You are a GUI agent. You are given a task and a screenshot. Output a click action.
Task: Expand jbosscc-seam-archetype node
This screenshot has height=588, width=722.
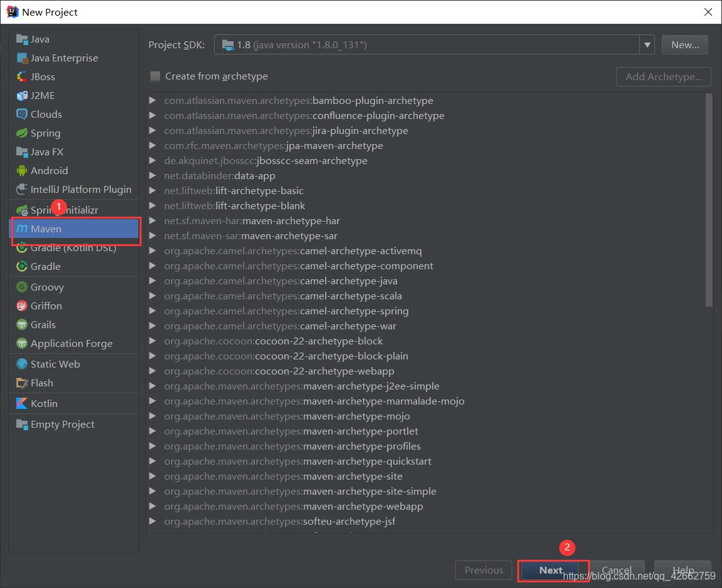point(152,161)
